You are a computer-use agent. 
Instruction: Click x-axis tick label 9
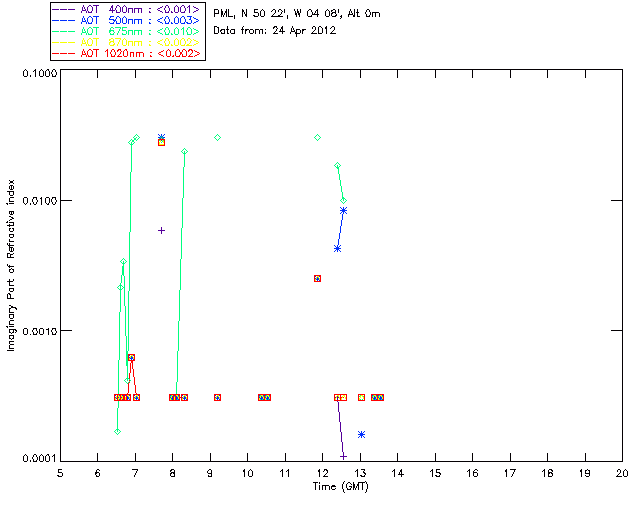tap(210, 473)
